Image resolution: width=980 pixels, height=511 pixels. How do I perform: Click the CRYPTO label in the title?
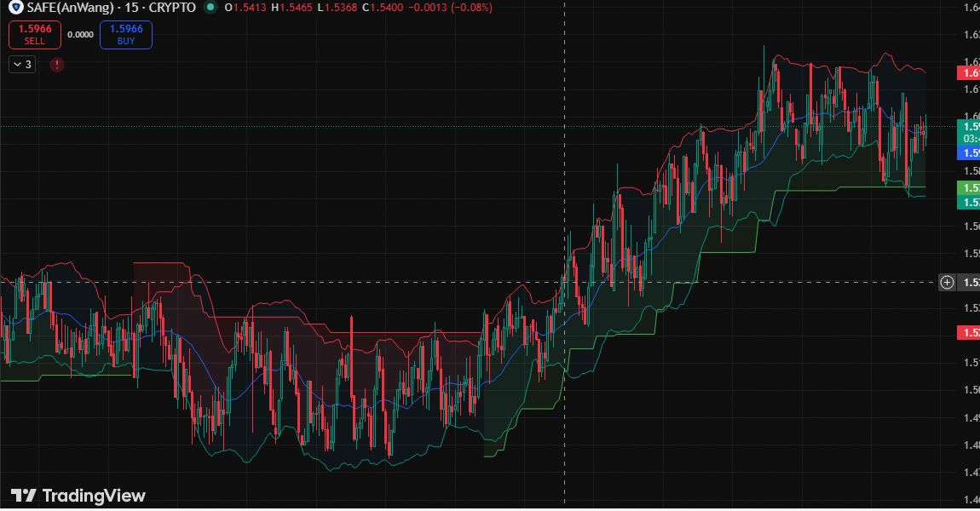[170, 8]
